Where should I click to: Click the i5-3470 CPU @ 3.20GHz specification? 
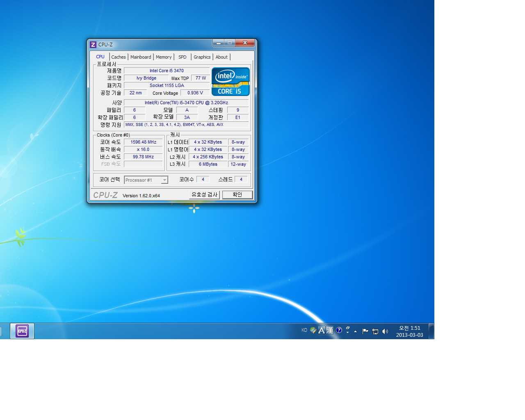pyautogui.click(x=186, y=103)
